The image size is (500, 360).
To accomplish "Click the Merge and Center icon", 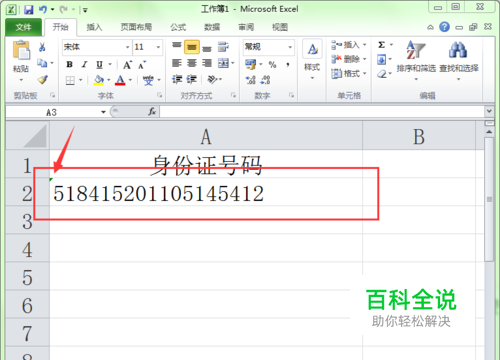I will click(223, 63).
